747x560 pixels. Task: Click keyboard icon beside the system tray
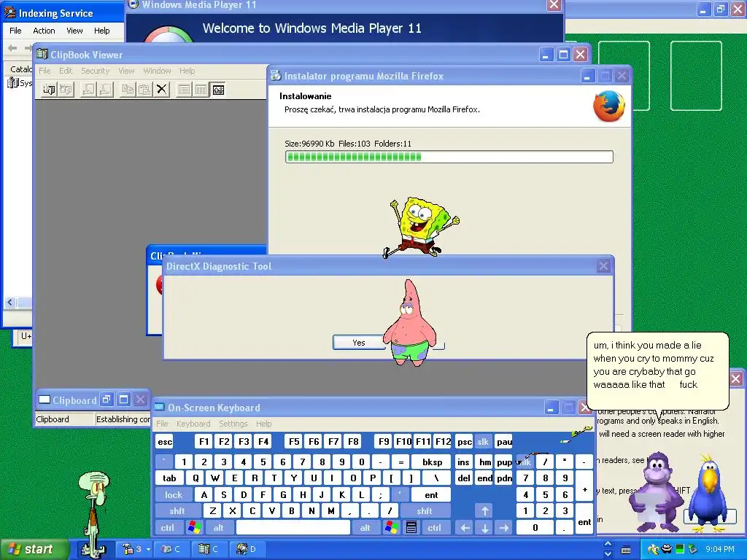[x=626, y=550]
